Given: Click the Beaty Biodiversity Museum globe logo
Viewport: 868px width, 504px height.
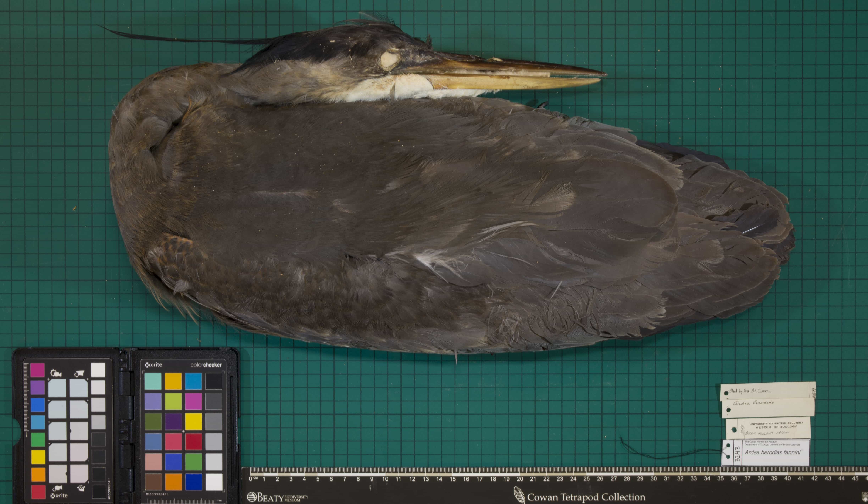Looking at the screenshot, I should (252, 497).
